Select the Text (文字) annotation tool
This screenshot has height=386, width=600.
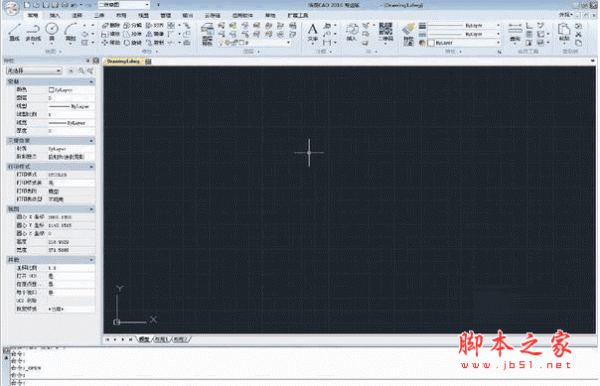click(x=313, y=32)
